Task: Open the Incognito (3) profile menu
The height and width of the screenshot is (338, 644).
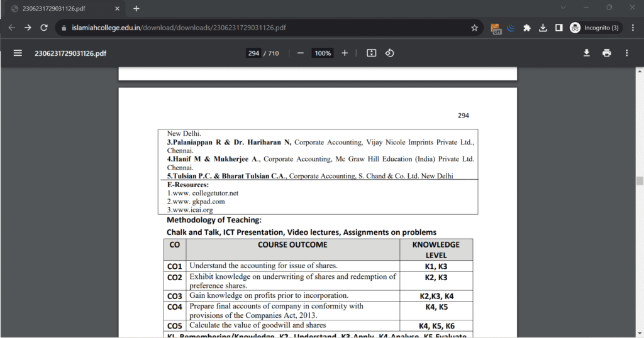Action: click(x=594, y=28)
